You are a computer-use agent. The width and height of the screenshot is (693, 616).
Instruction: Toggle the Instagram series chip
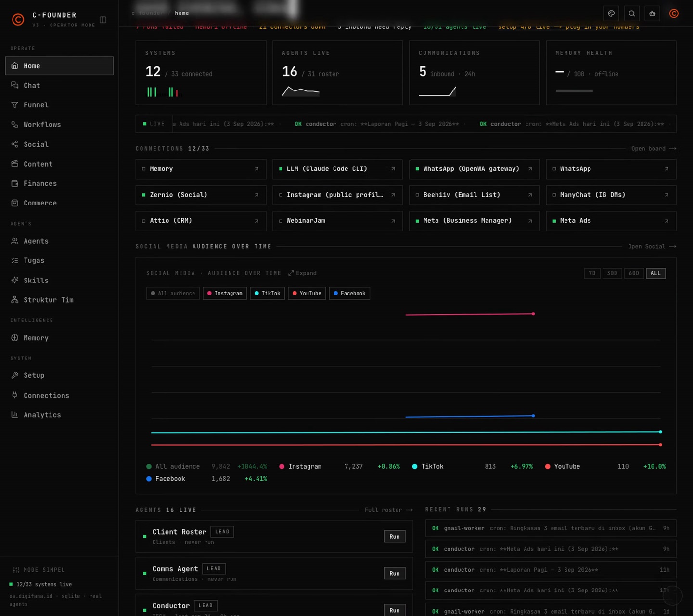[x=225, y=293]
